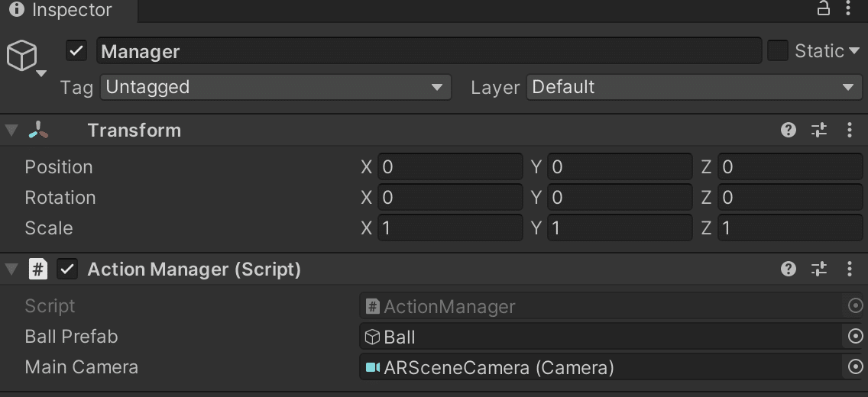Click the Manager name text field

tap(429, 51)
